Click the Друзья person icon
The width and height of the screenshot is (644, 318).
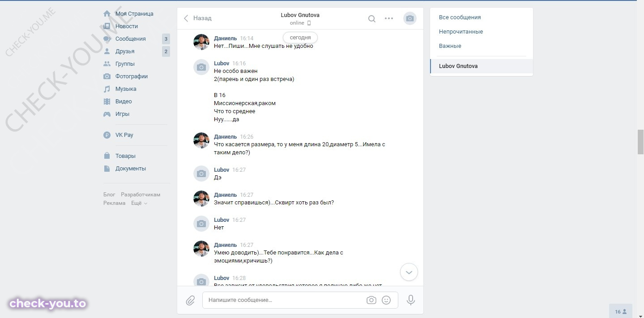[107, 51]
